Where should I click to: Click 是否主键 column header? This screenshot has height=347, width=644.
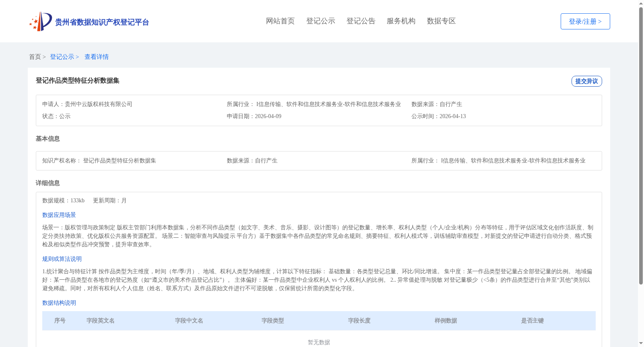pos(533,320)
